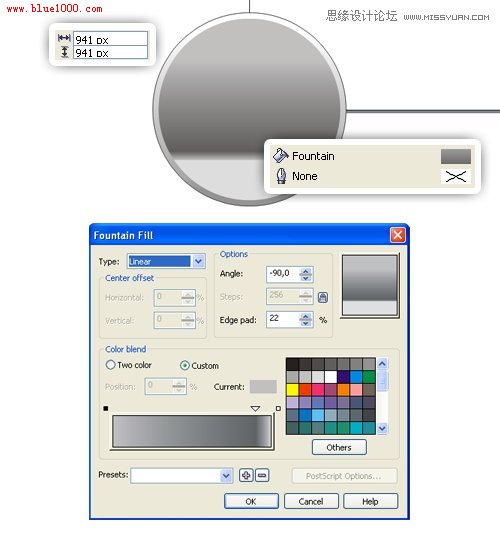Remove preset with the minus button
The height and width of the screenshot is (541, 500).
pos(262,475)
